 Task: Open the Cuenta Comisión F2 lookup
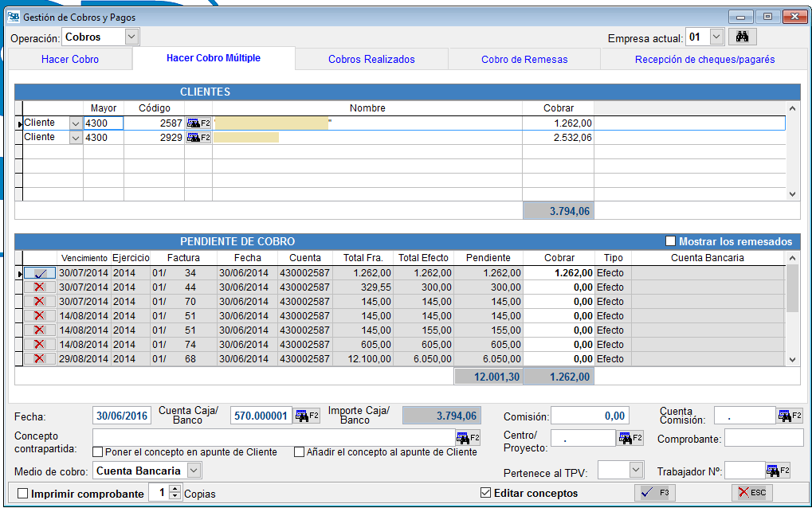point(788,415)
